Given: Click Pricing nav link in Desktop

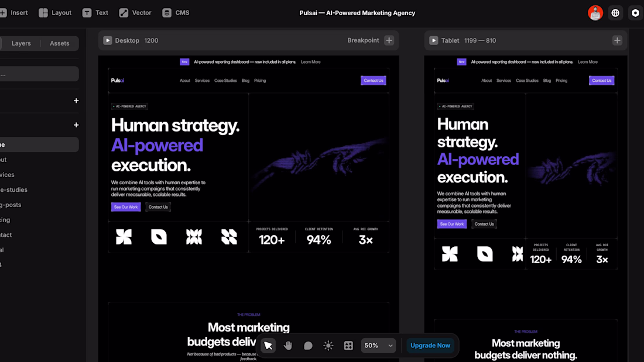Looking at the screenshot, I should (260, 81).
